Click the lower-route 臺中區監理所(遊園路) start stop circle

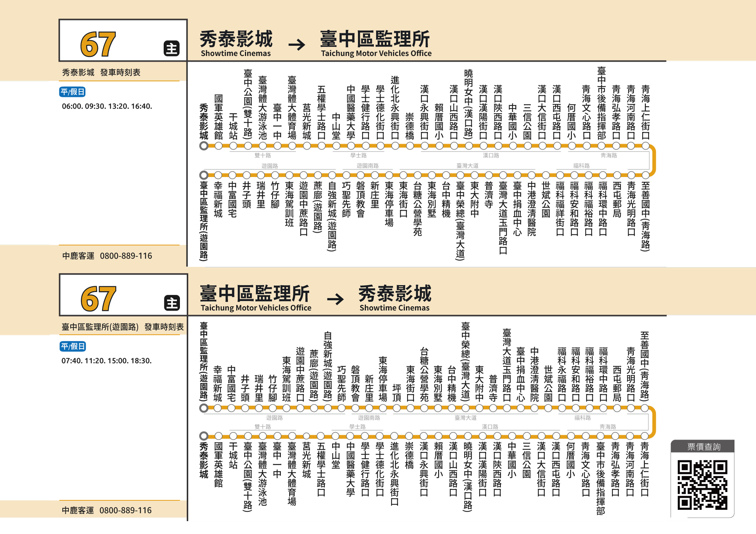[204, 408]
